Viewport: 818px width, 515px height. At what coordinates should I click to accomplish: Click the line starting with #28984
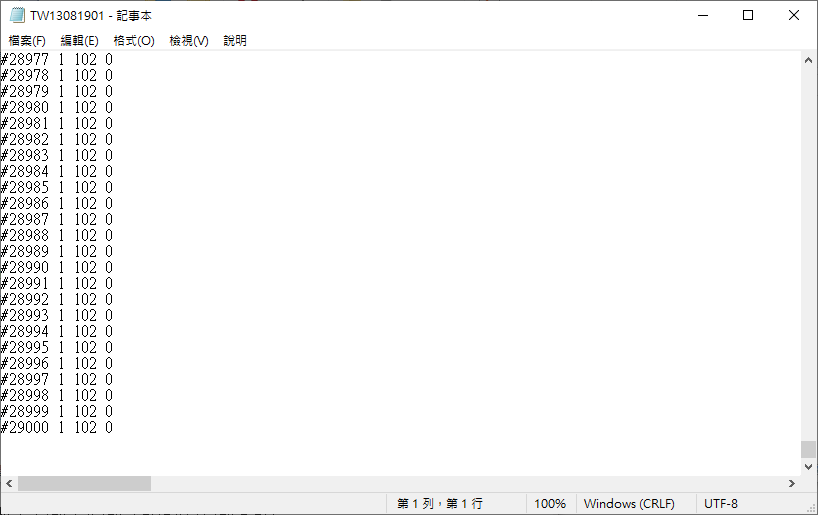pyautogui.click(x=56, y=172)
